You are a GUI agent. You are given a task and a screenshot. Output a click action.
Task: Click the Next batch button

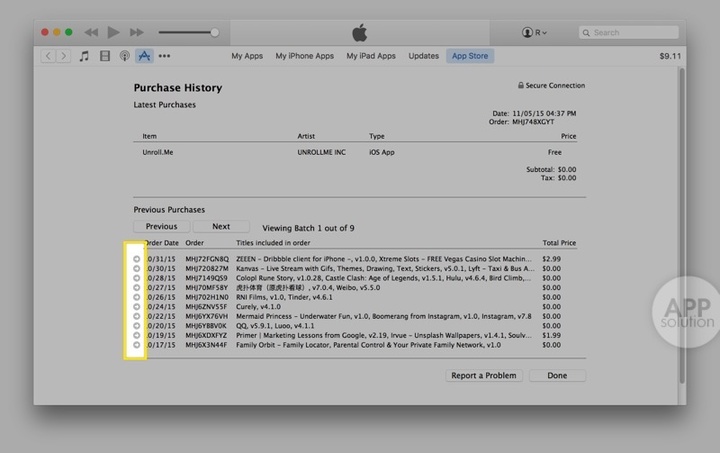pyautogui.click(x=221, y=227)
